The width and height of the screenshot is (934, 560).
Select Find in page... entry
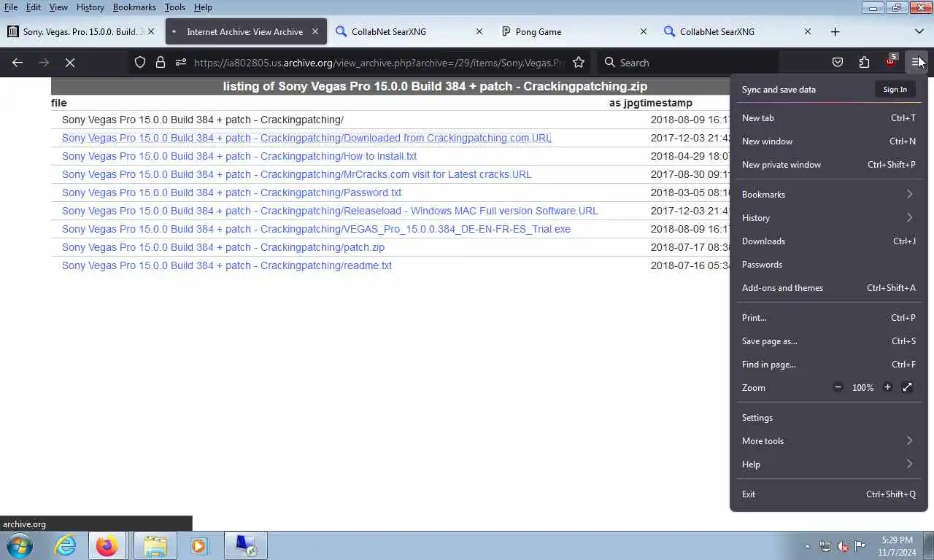coord(828,364)
